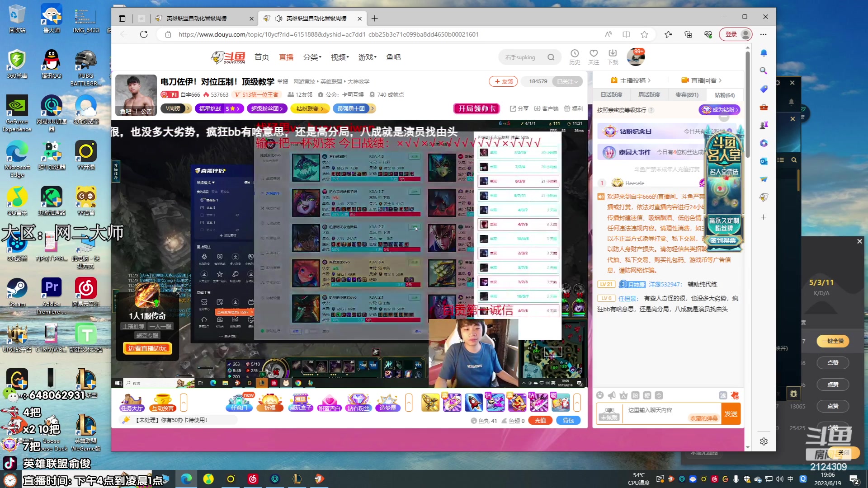The width and height of the screenshot is (868, 488).
Task: Switch to the 贵宾(891) tab
Action: 686,95
